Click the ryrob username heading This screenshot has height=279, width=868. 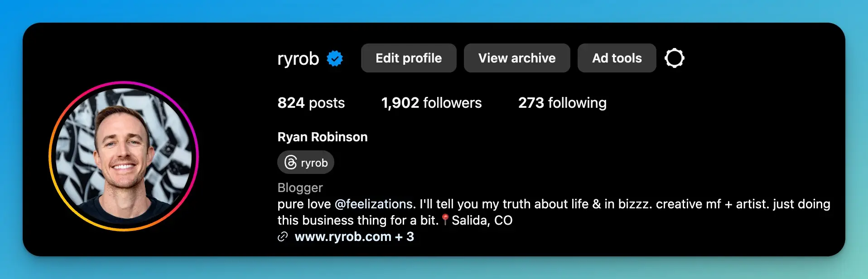298,59
